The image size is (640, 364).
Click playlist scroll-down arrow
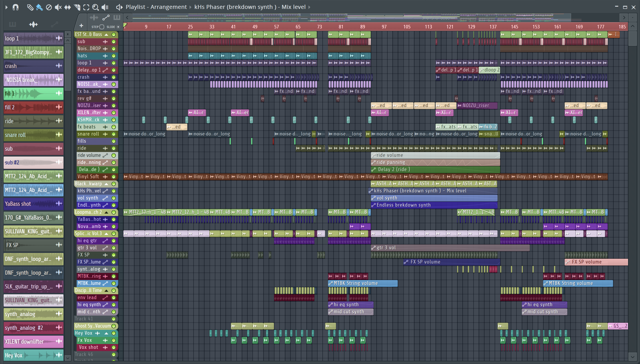tap(632, 357)
